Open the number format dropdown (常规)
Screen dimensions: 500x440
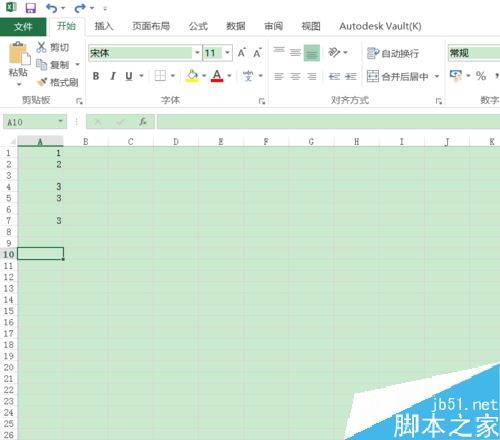[474, 53]
